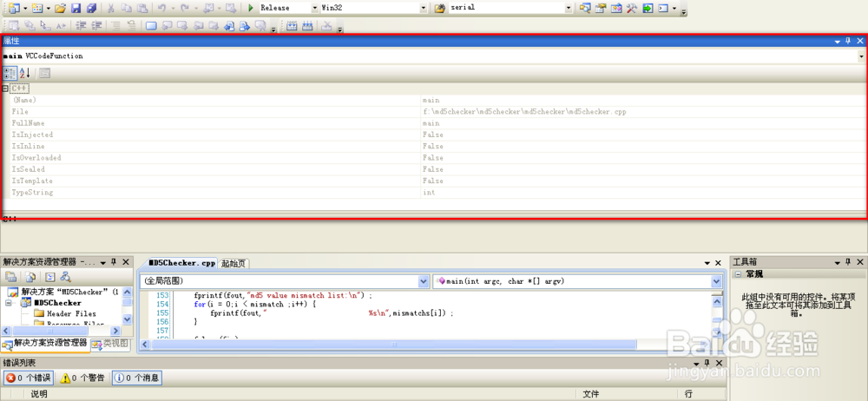Open the Toolbox hammer-and-wrench icon
Screen dimensions: 868x401
click(632, 8)
